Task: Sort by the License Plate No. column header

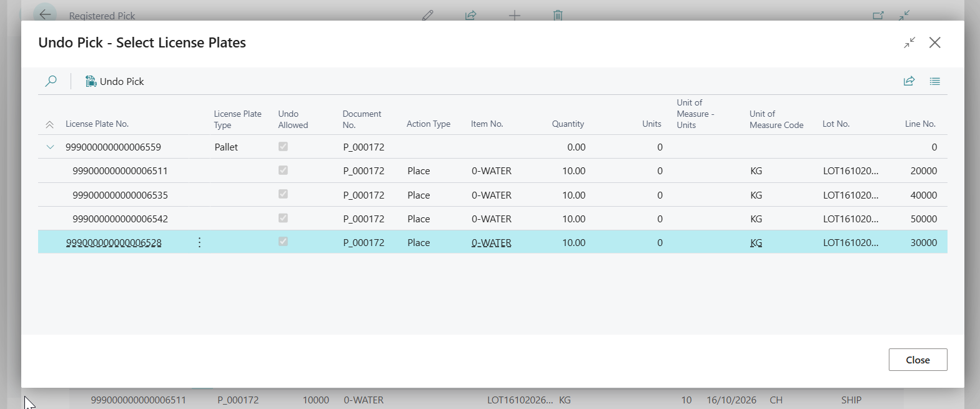Action: coord(97,124)
